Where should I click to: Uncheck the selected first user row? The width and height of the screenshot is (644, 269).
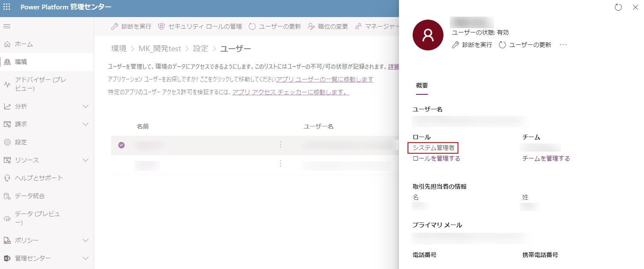[121, 145]
